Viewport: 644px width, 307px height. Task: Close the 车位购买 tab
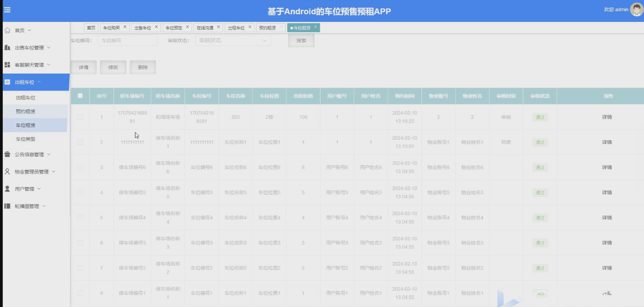tap(125, 27)
